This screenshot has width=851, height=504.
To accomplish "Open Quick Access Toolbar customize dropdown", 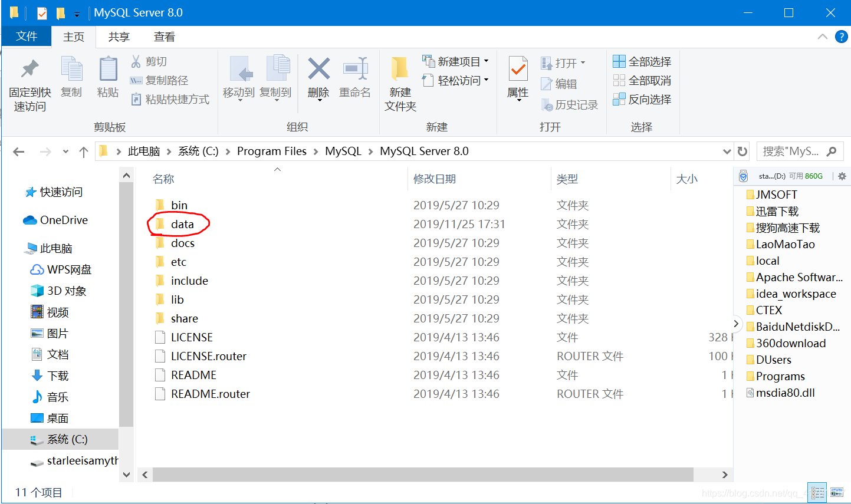I will 77,14.
